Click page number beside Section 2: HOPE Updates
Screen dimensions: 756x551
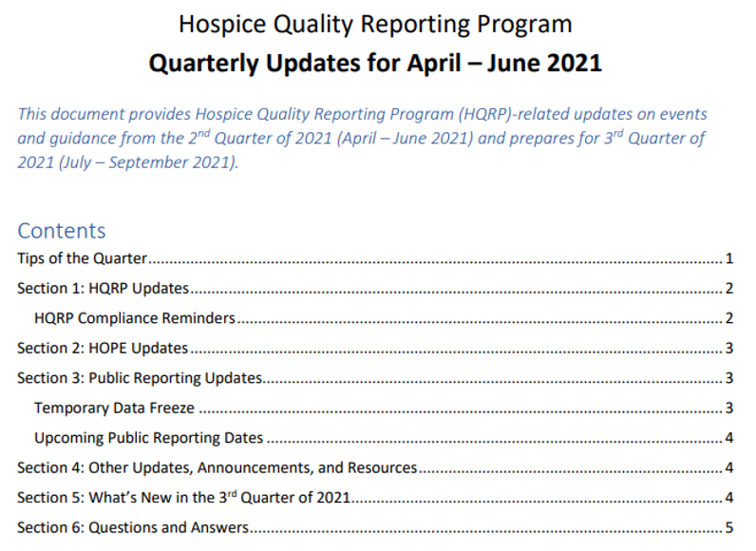tap(728, 348)
